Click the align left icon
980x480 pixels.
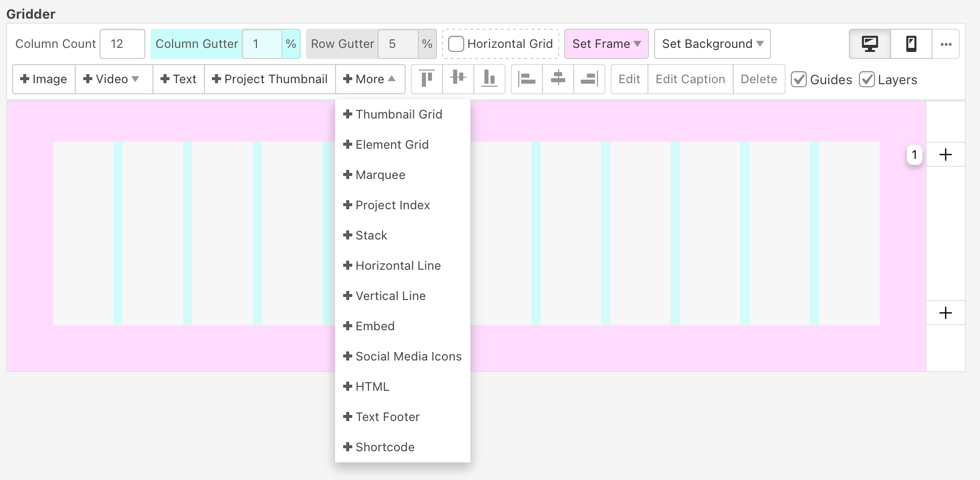click(527, 79)
